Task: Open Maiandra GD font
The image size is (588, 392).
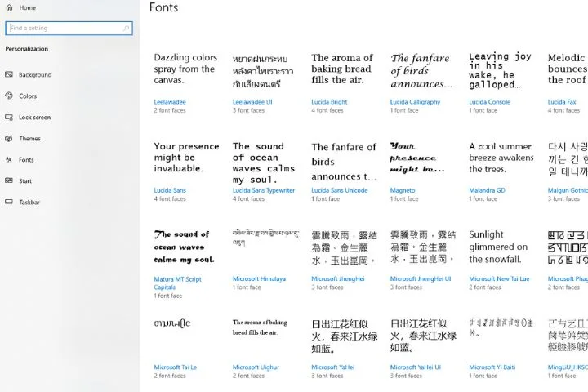Action: pyautogui.click(x=487, y=190)
